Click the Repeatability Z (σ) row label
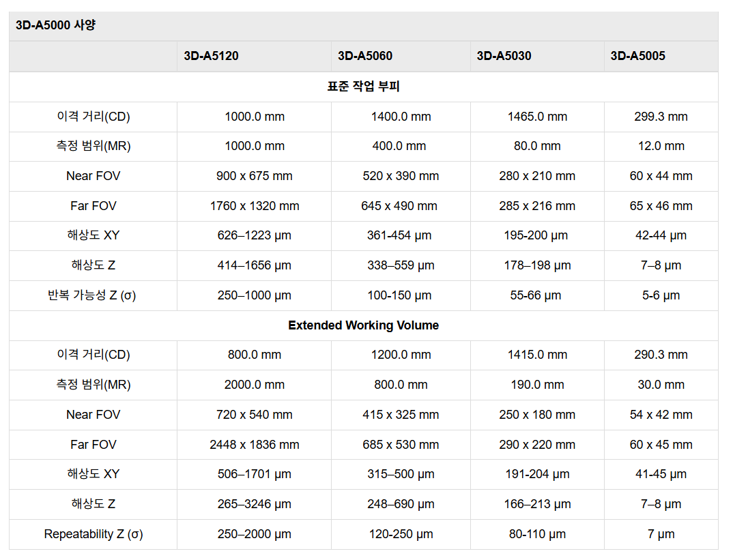This screenshot has height=560, width=733. click(93, 534)
